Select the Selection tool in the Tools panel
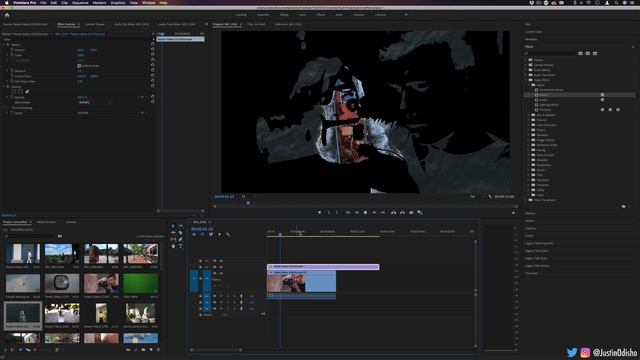The height and width of the screenshot is (360, 640). [x=173, y=226]
